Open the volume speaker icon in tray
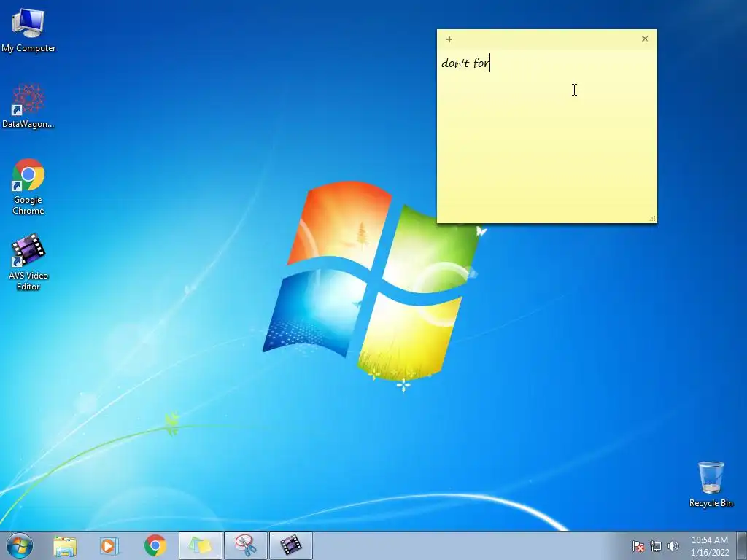This screenshot has width=747, height=560. click(673, 546)
